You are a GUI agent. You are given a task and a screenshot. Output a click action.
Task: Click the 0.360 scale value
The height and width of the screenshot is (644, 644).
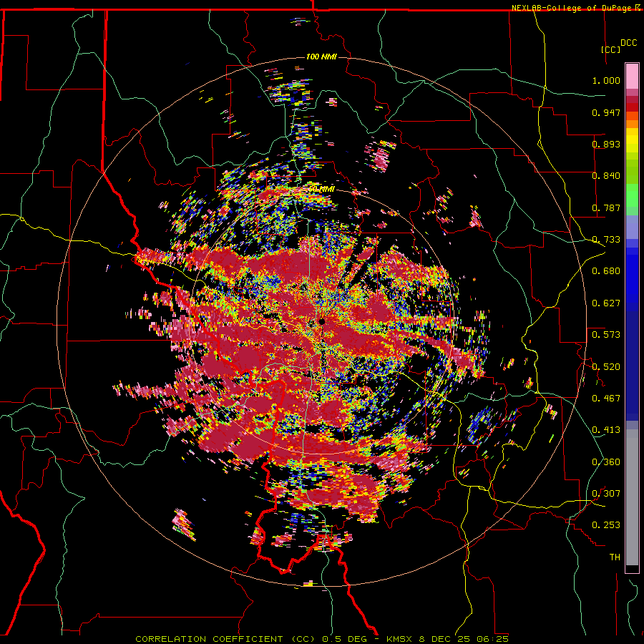coord(606,462)
